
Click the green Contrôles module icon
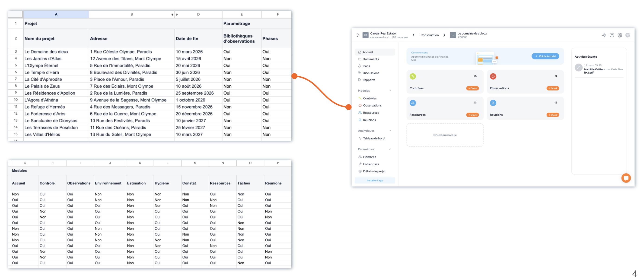pyautogui.click(x=413, y=76)
